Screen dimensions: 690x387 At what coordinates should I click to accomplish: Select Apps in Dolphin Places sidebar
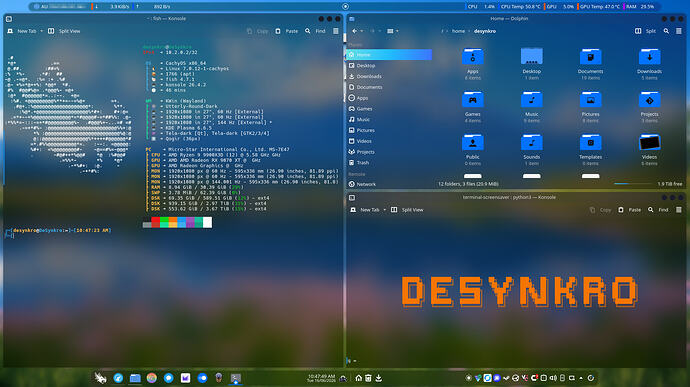click(x=389, y=98)
